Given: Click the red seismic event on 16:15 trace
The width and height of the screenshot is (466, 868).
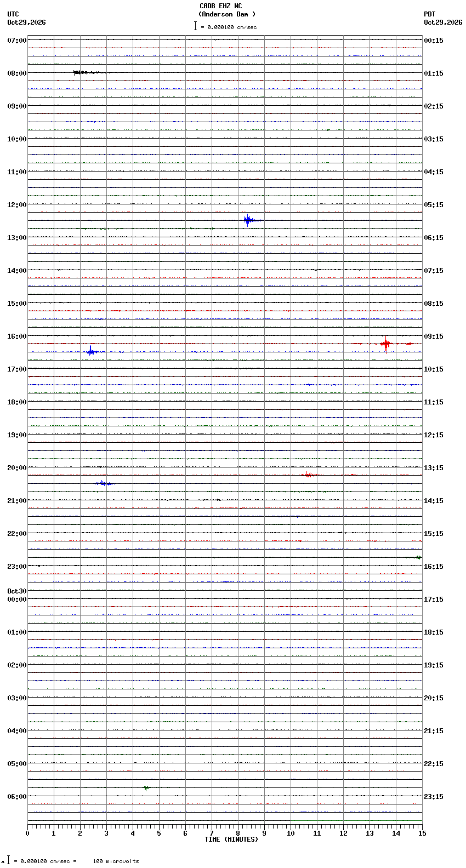Looking at the screenshot, I should point(387,344).
